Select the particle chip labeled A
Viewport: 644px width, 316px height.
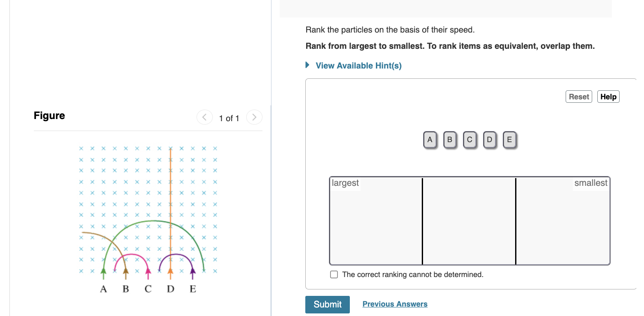(x=430, y=139)
